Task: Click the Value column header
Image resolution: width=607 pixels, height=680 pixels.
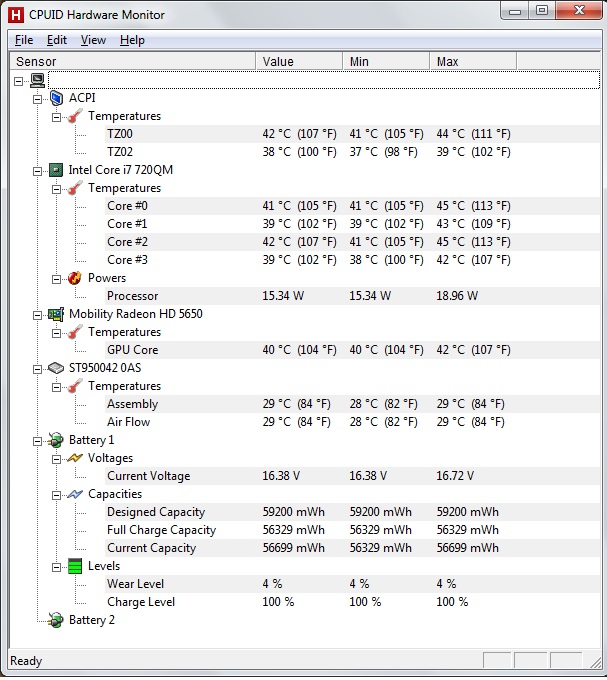Action: (x=299, y=62)
